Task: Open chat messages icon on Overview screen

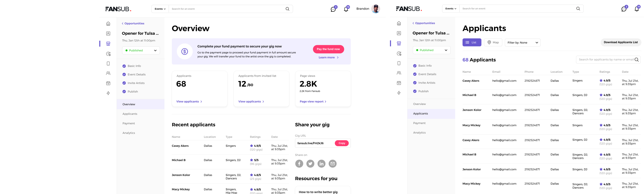Action: click(x=333, y=9)
